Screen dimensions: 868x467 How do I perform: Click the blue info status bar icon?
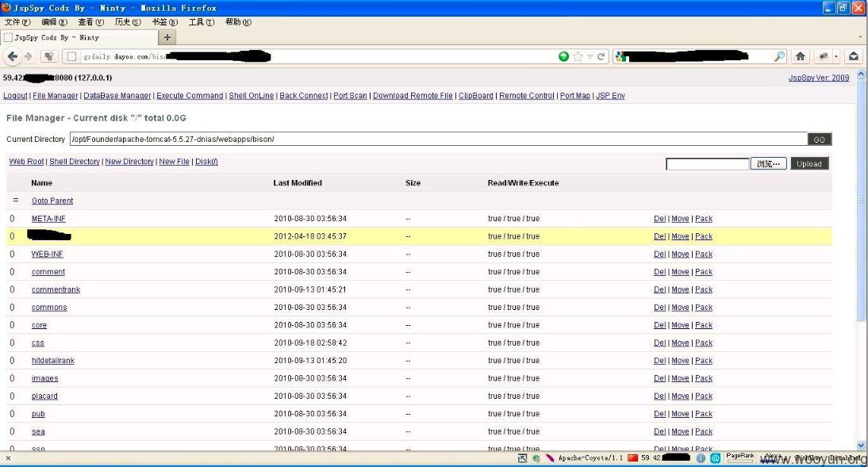[701, 458]
